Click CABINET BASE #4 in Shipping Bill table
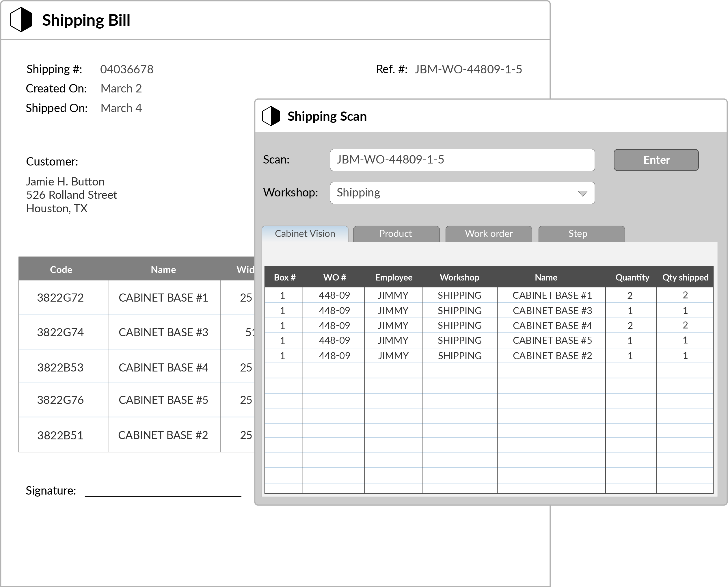Image resolution: width=728 pixels, height=587 pixels. (x=163, y=367)
